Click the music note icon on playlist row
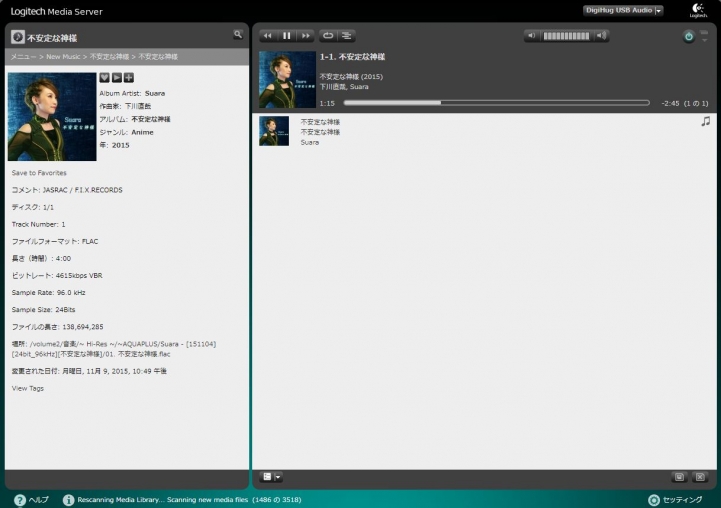 pyautogui.click(x=705, y=121)
